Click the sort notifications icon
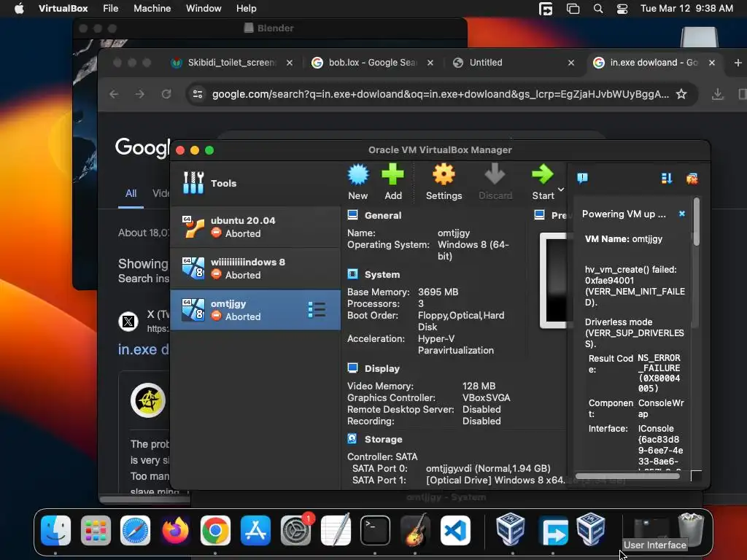The width and height of the screenshot is (747, 560). 667,179
